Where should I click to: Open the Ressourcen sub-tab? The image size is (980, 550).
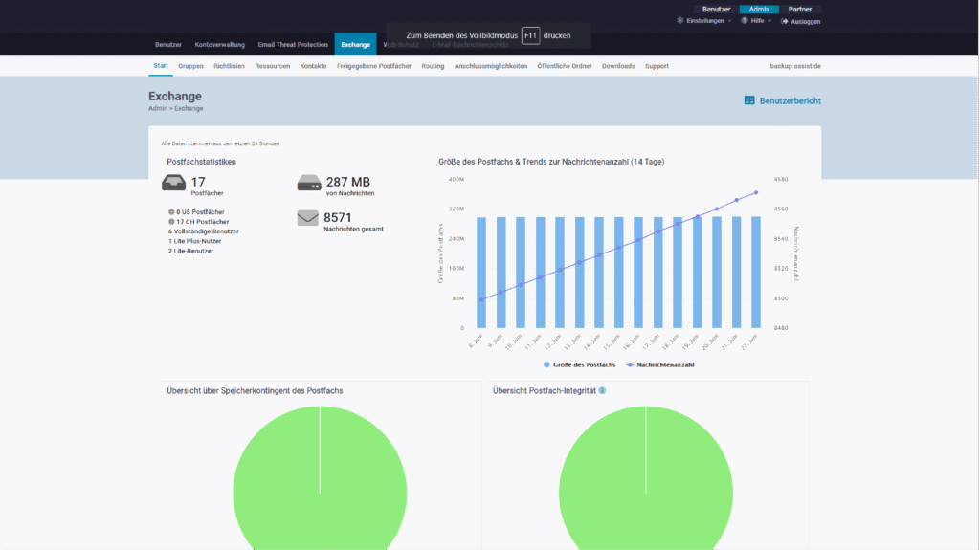[272, 66]
